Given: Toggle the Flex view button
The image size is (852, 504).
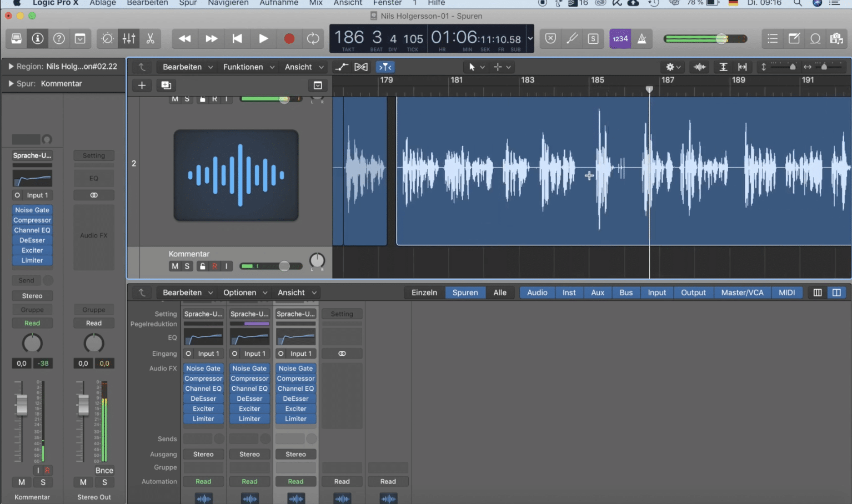Looking at the screenshot, I should (x=361, y=67).
